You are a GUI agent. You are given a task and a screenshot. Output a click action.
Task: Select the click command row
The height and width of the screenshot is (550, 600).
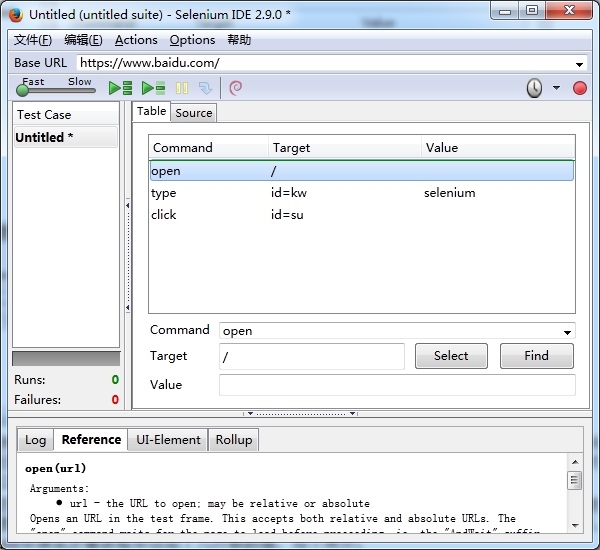[x=362, y=214]
